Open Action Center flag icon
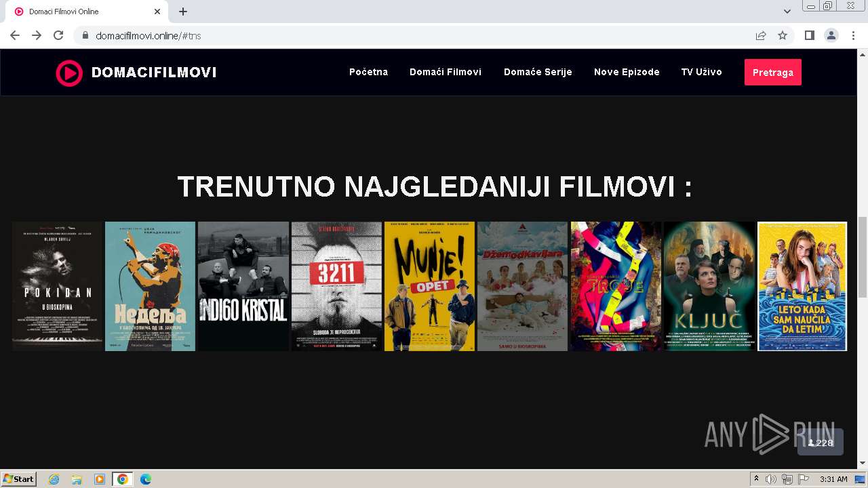The image size is (868, 488). (x=804, y=479)
